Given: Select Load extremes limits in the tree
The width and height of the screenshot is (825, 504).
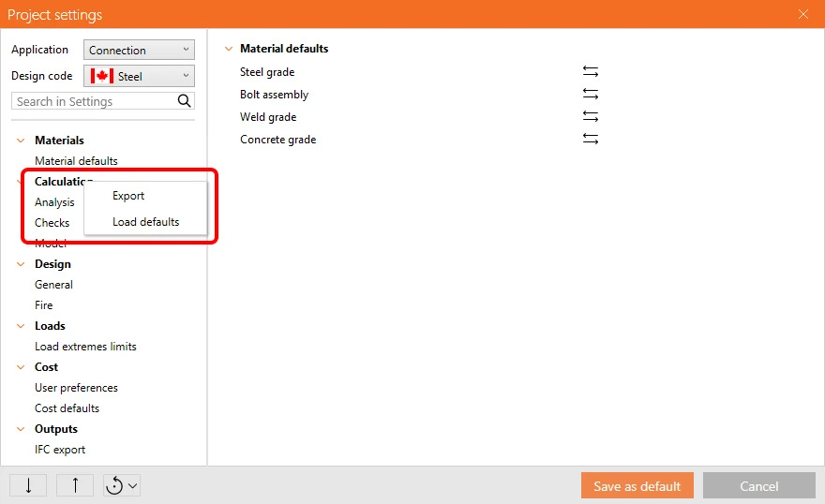Looking at the screenshot, I should (x=85, y=347).
